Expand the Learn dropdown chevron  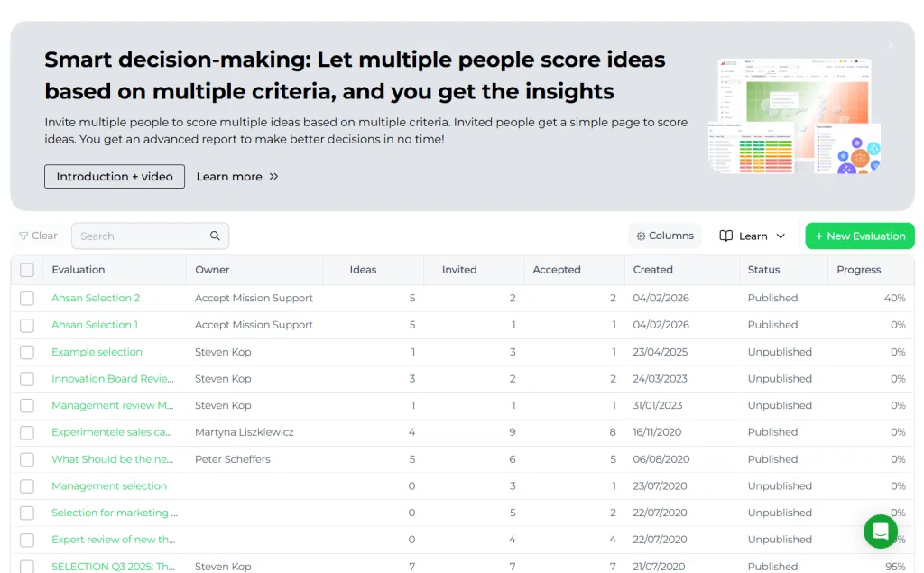pos(781,236)
